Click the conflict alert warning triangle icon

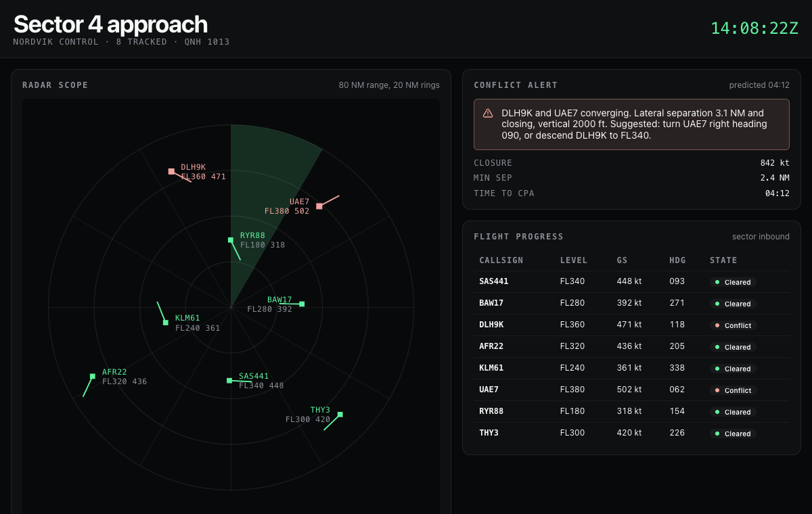click(x=488, y=113)
